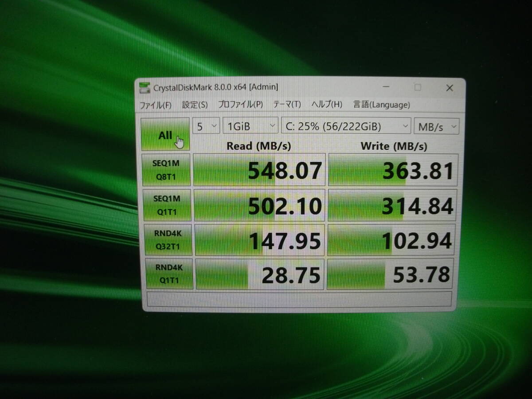Click the 28.75 read result
Viewport: 532px width, 399px height.
point(260,274)
